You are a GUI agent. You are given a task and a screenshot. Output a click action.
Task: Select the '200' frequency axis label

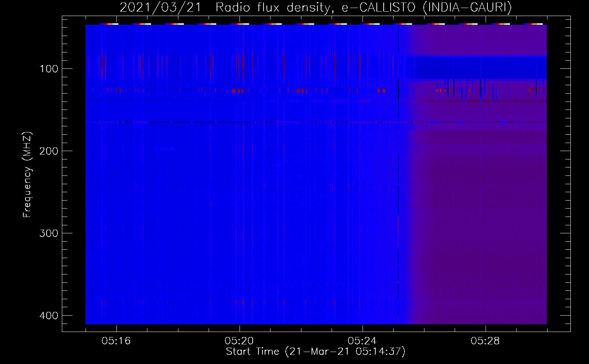click(x=48, y=151)
